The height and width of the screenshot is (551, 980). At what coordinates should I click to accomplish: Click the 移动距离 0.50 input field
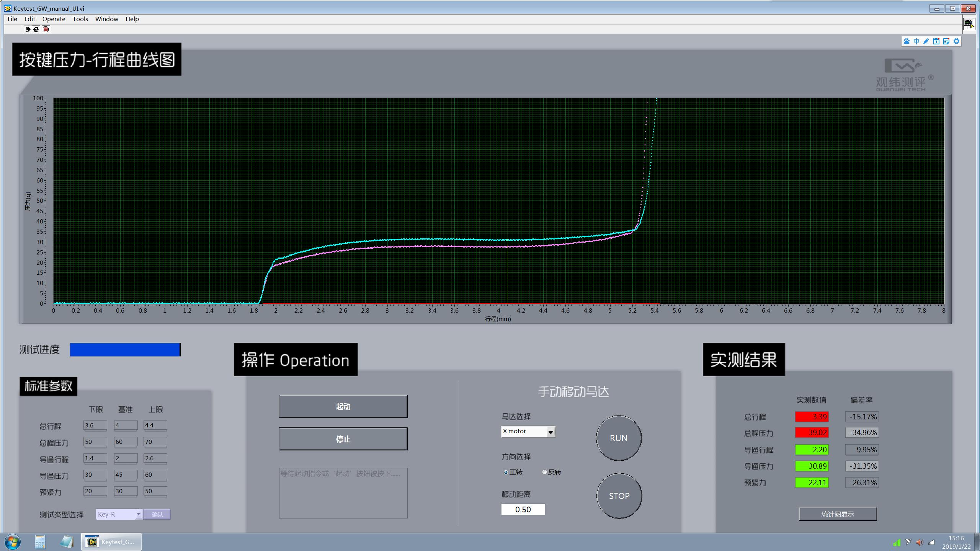[523, 509]
